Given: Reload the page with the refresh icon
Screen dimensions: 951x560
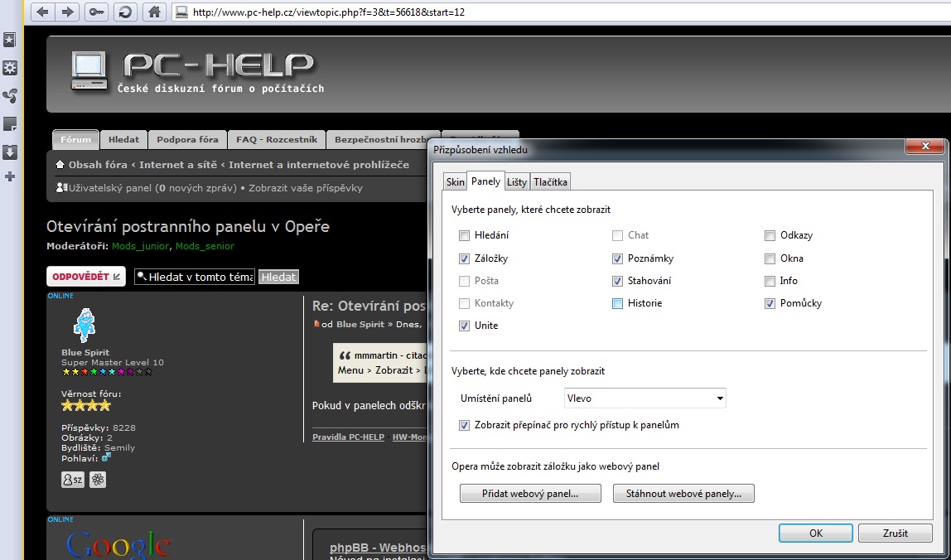Looking at the screenshot, I should (x=125, y=12).
